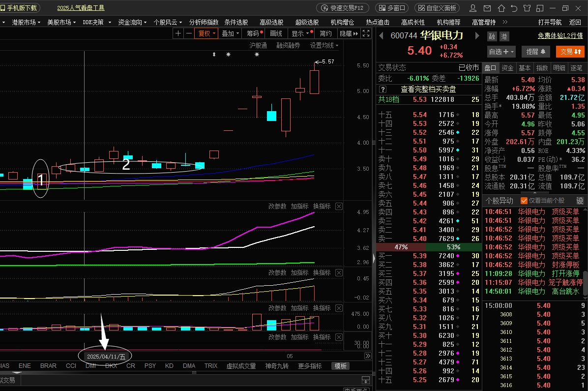The height and width of the screenshot is (391, 588).
Task: Toggle 画线 drawing tools
Action: tap(276, 33)
